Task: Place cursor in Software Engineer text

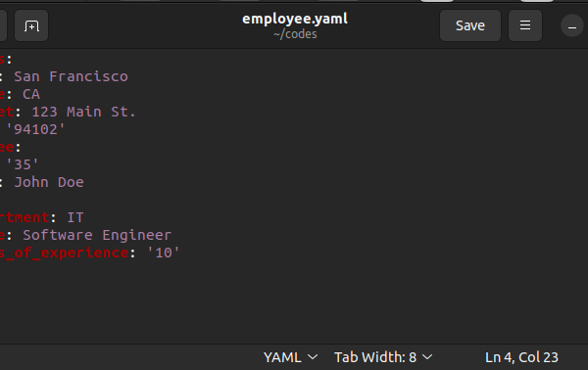Action: (x=97, y=235)
